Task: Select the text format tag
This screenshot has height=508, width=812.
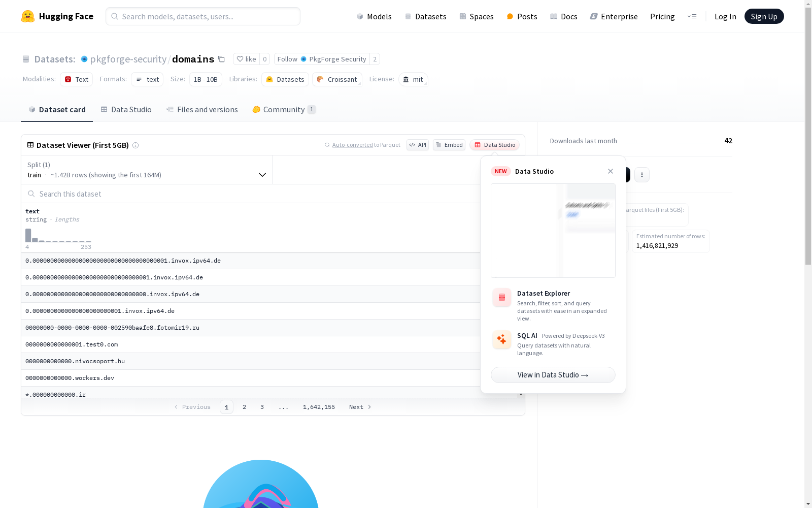Action: click(147, 79)
